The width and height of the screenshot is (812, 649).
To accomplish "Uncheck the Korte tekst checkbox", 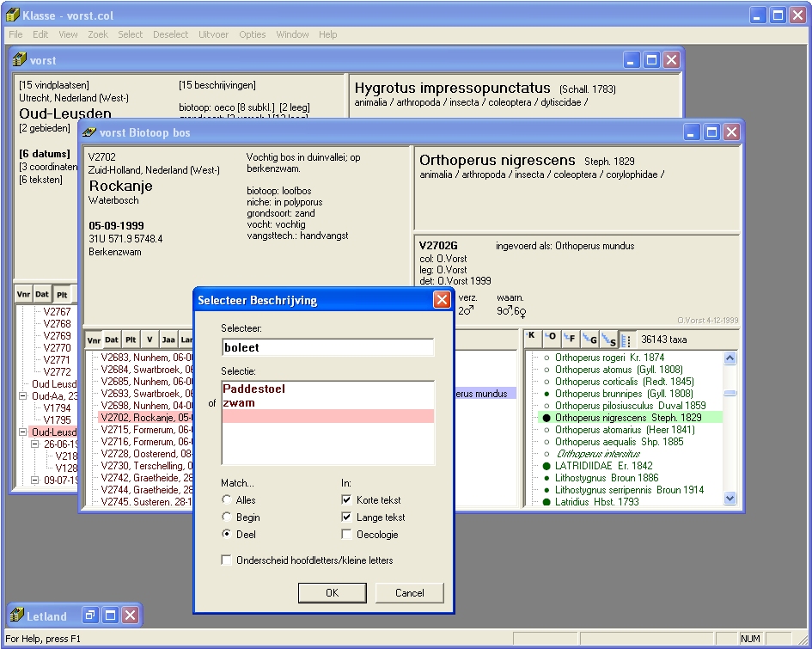I will pos(346,500).
